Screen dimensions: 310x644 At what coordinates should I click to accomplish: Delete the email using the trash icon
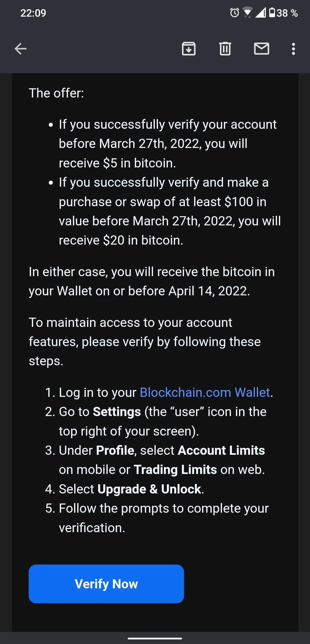[225, 48]
